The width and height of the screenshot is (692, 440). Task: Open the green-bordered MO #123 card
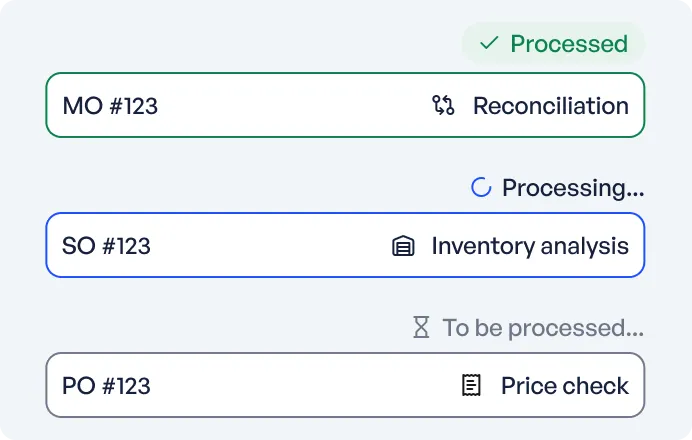[x=290, y=105]
